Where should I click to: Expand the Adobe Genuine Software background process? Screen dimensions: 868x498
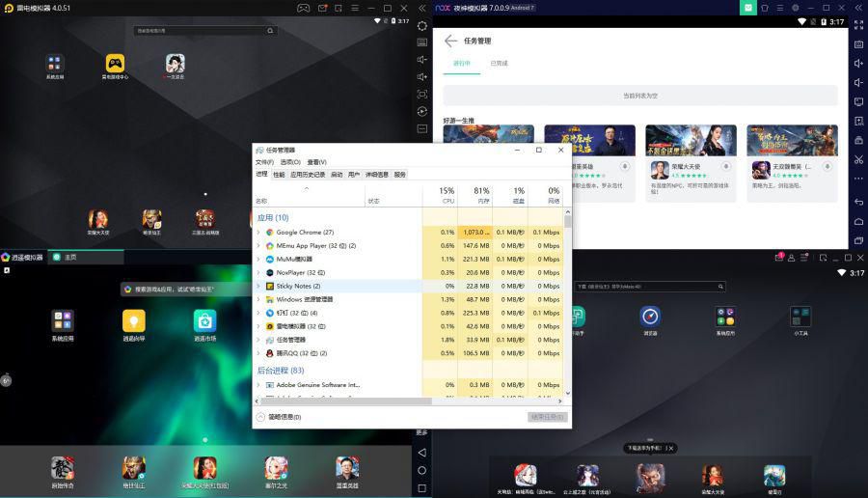(258, 384)
